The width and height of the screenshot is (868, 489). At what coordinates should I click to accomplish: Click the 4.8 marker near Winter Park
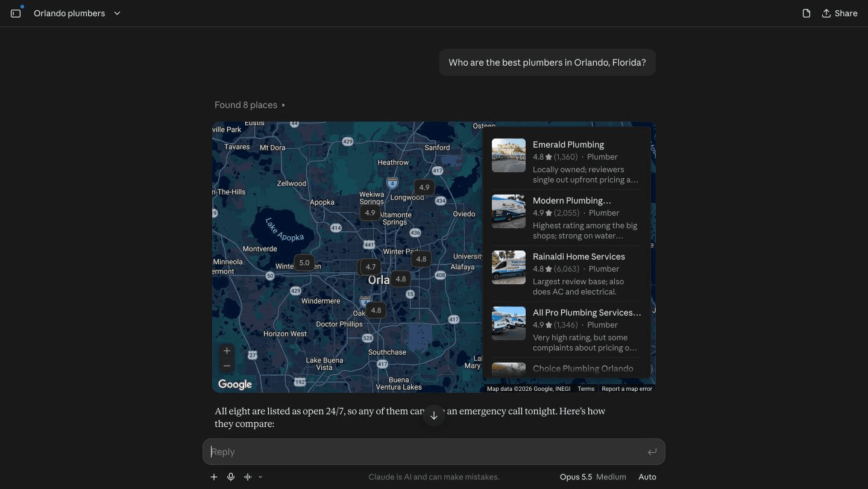pyautogui.click(x=421, y=259)
